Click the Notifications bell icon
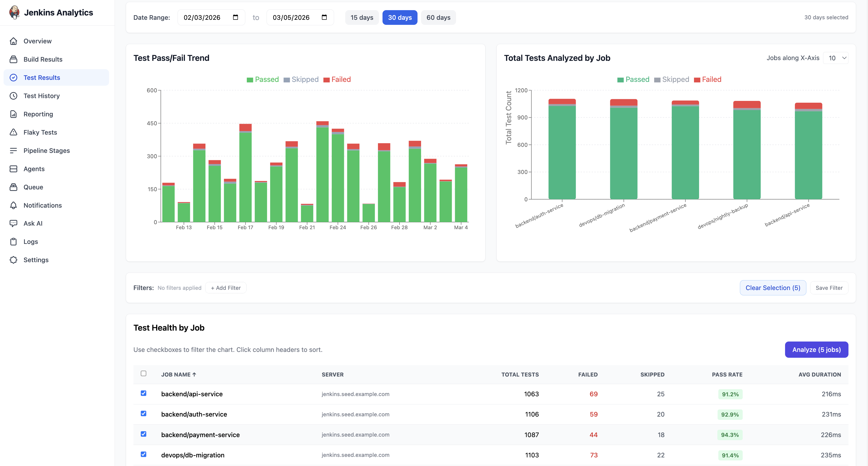The height and width of the screenshot is (466, 868). 13,205
